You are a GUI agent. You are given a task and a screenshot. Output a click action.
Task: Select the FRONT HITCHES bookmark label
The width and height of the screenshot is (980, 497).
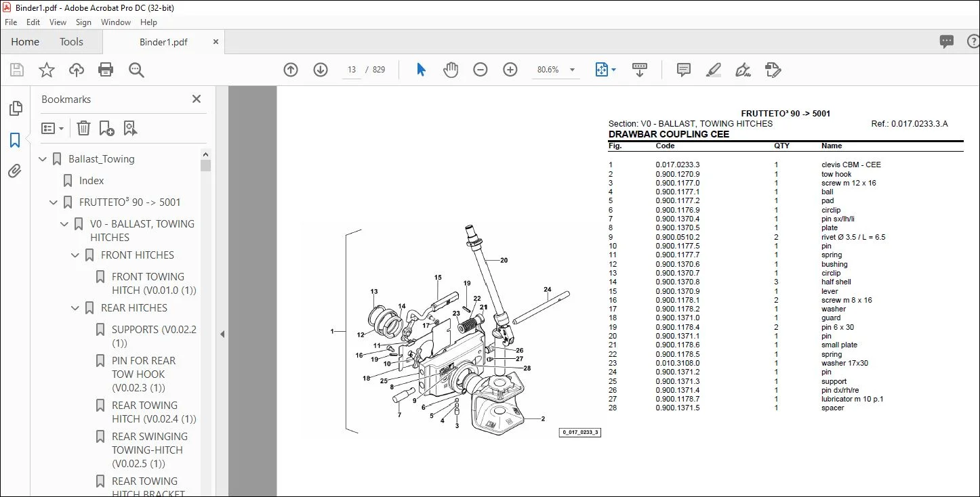138,255
